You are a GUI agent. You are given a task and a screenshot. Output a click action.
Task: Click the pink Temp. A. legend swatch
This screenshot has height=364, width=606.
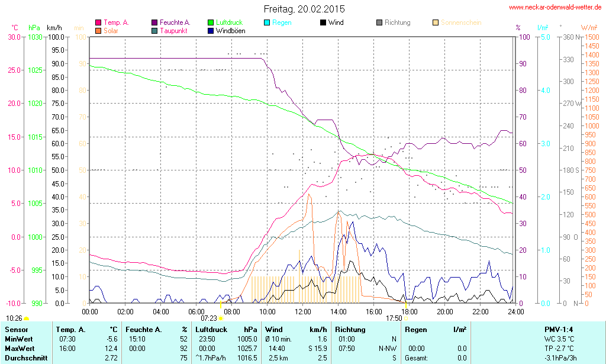click(x=98, y=22)
